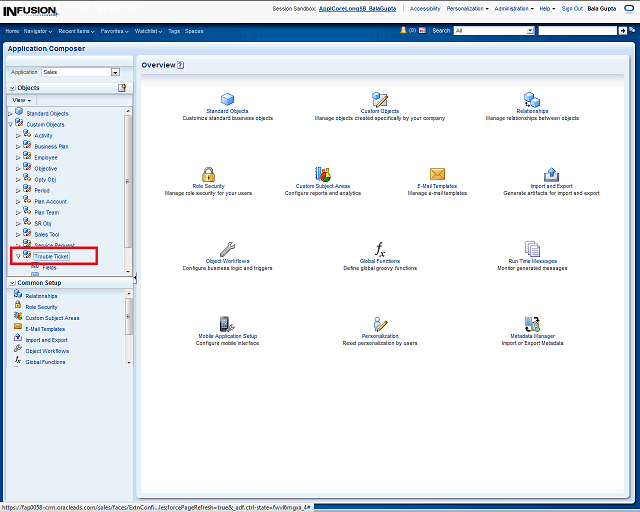The height and width of the screenshot is (512, 640).
Task: Click the Custom Subject Areas chart icon
Action: [322, 174]
